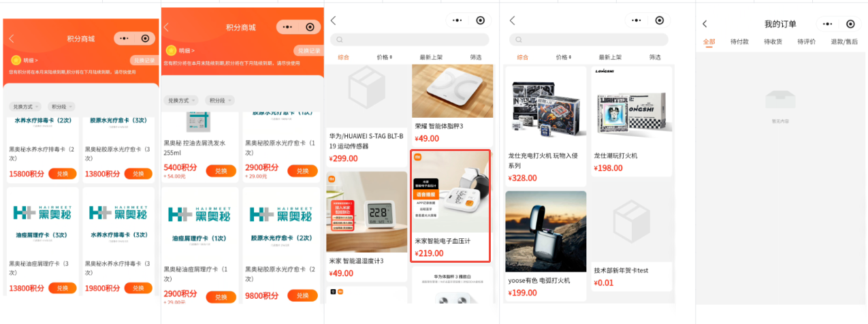The image size is (868, 324).
Task: Switch to the 待收货 orders tab
Action: [x=773, y=42]
